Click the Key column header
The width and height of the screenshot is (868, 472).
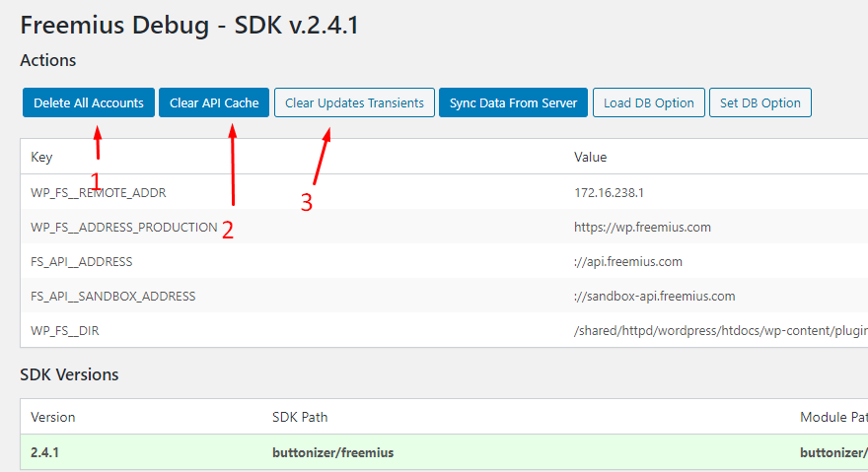click(41, 157)
